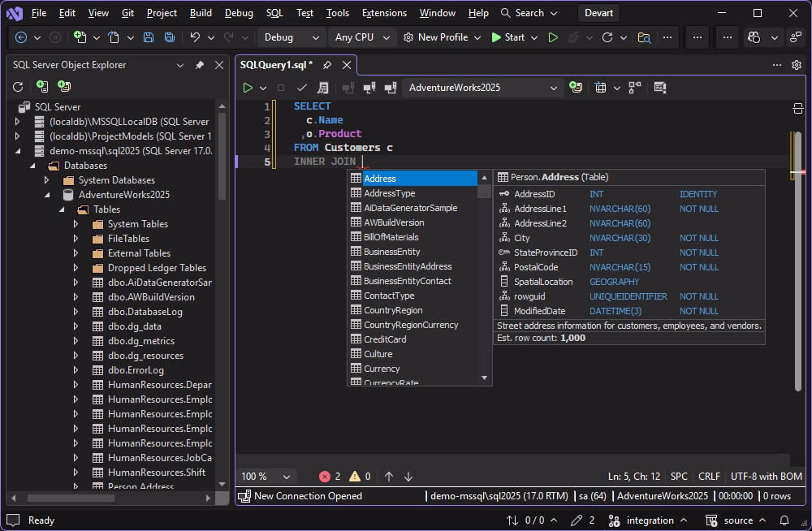Click the Search box in the title bar

(529, 13)
